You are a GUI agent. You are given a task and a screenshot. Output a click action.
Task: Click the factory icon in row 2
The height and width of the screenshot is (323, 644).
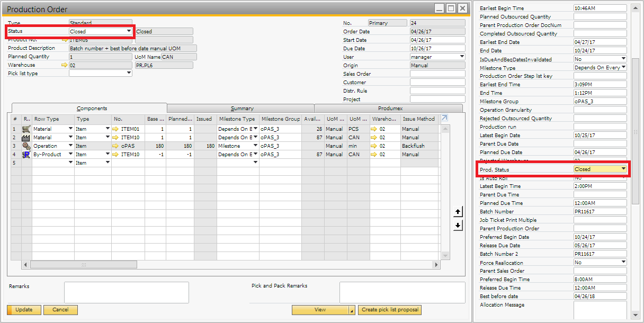click(x=26, y=138)
